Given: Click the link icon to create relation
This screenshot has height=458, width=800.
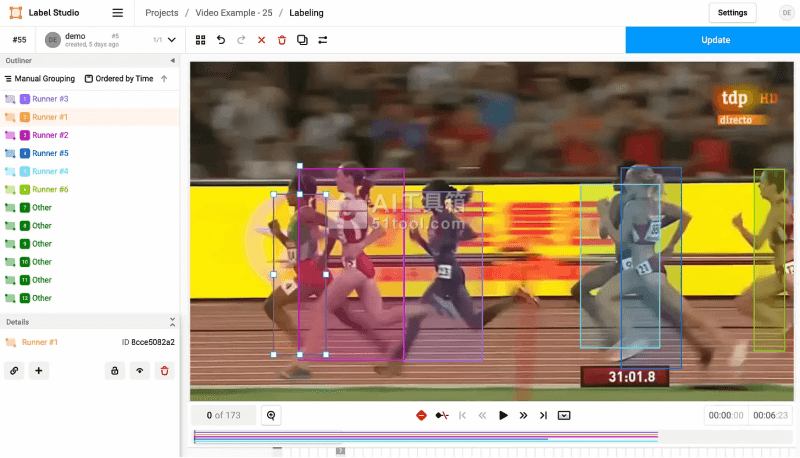Looking at the screenshot, I should [14, 370].
